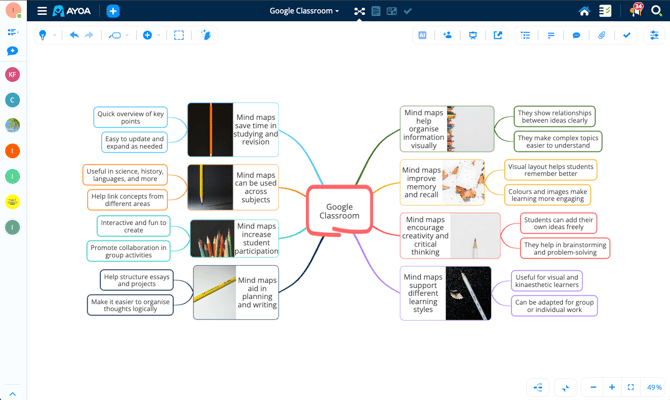Select the central Google Classroom node
Screen dimensions: 670x400
click(x=339, y=211)
